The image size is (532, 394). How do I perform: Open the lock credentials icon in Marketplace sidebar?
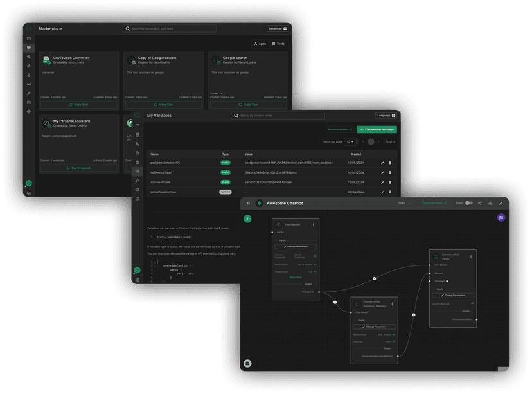[x=29, y=75]
